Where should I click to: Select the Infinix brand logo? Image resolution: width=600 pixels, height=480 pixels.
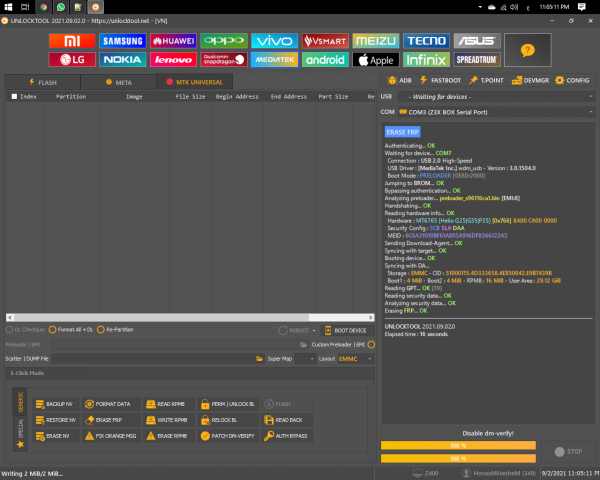click(426, 59)
